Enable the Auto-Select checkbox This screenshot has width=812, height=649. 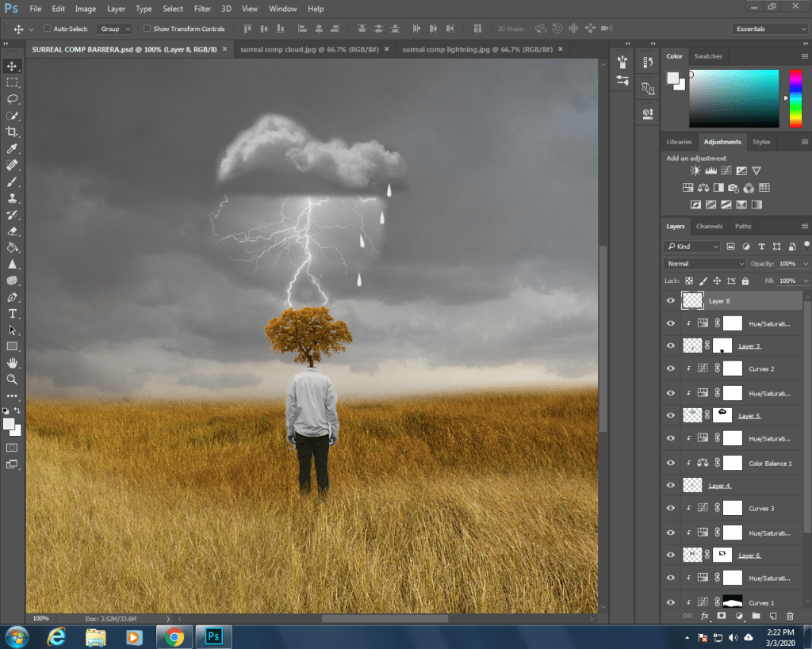[47, 29]
